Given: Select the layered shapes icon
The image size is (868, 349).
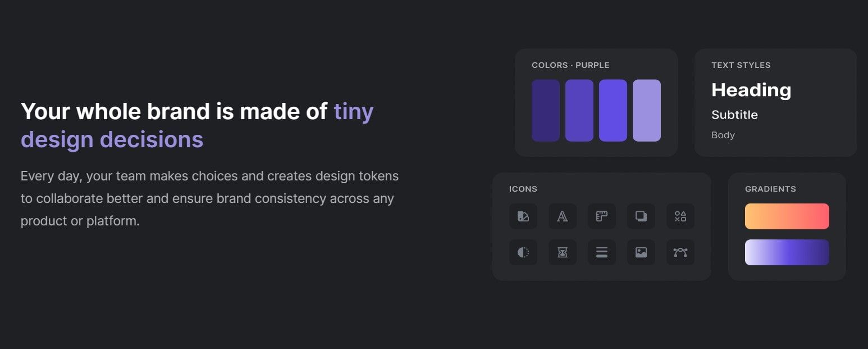Looking at the screenshot, I should click(x=641, y=216).
